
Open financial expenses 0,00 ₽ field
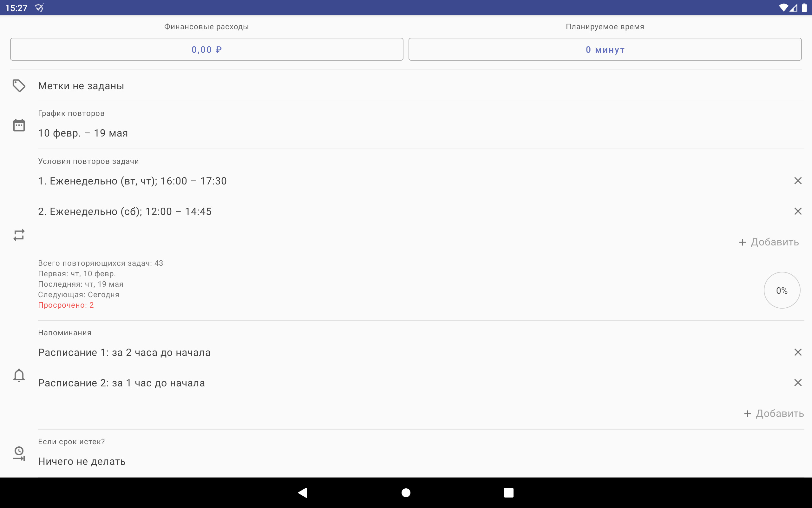207,50
